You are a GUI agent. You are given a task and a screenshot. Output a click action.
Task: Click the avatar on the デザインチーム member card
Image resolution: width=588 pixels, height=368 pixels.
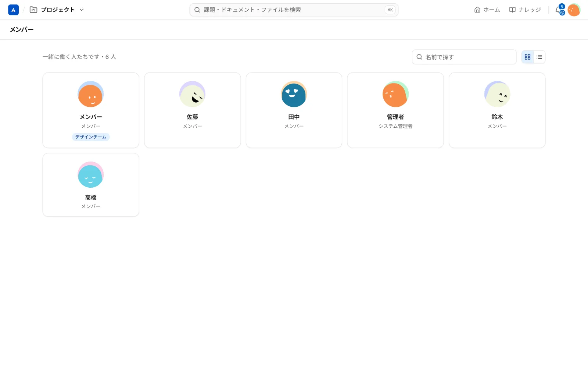[x=91, y=94]
